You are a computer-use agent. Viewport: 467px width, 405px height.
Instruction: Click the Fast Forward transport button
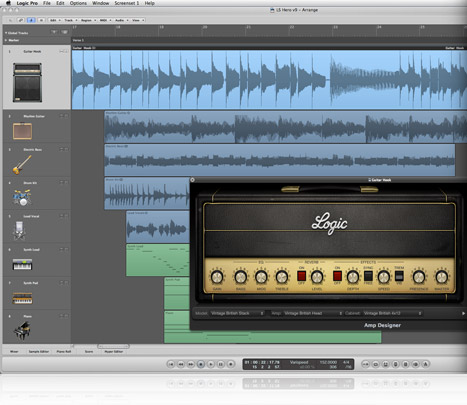click(191, 364)
